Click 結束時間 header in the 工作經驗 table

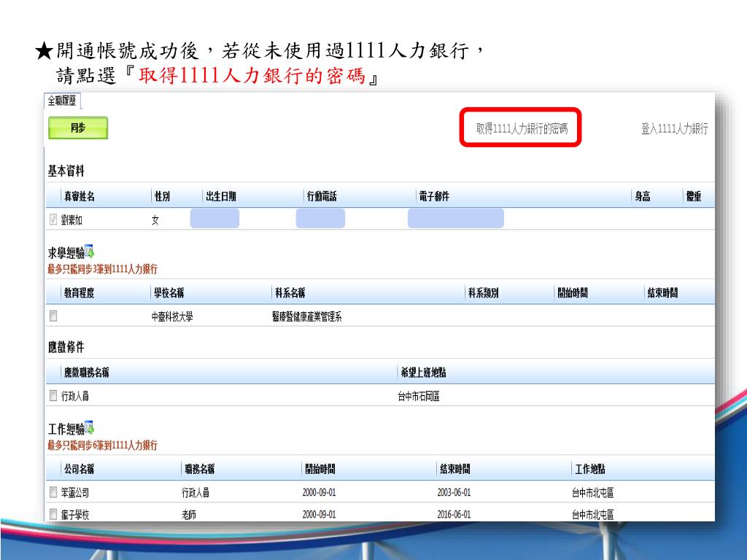455,469
